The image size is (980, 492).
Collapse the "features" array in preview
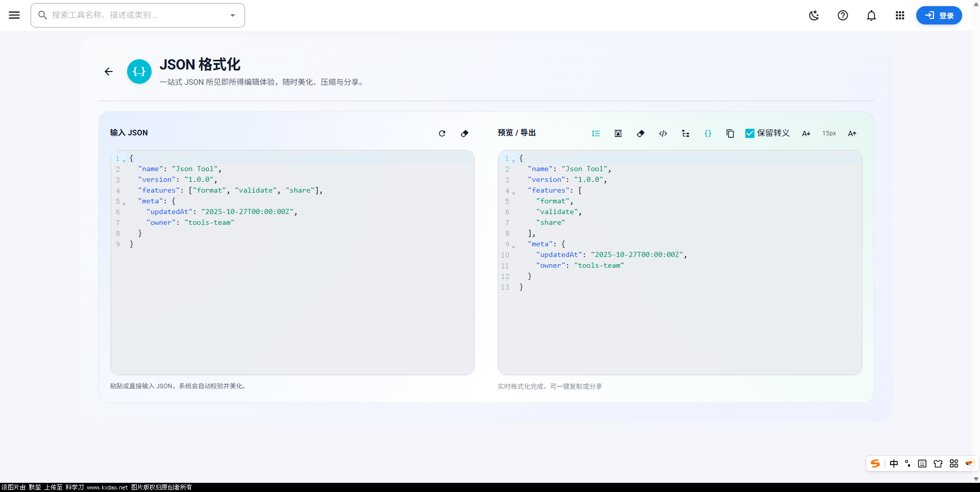513,193
